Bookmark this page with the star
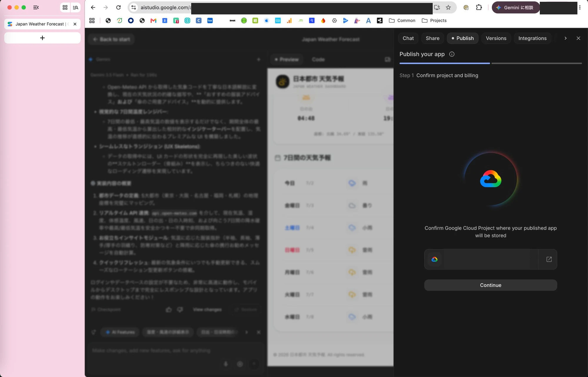 [448, 7]
